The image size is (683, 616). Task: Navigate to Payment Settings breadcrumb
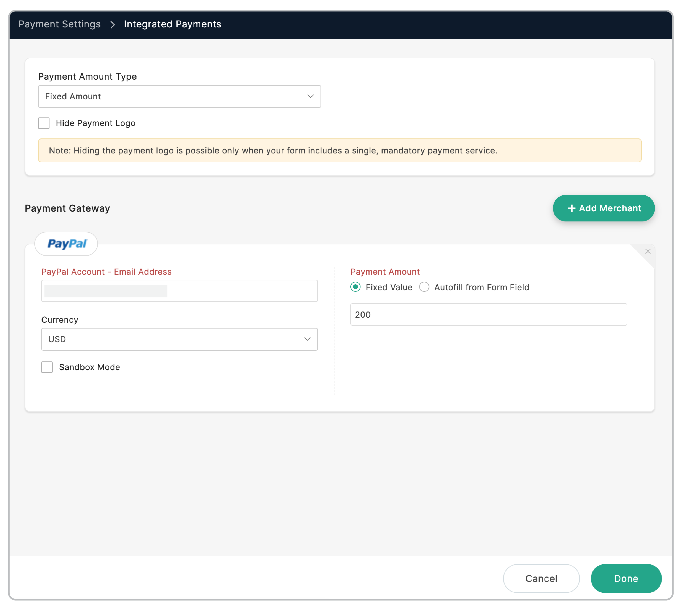pos(60,24)
